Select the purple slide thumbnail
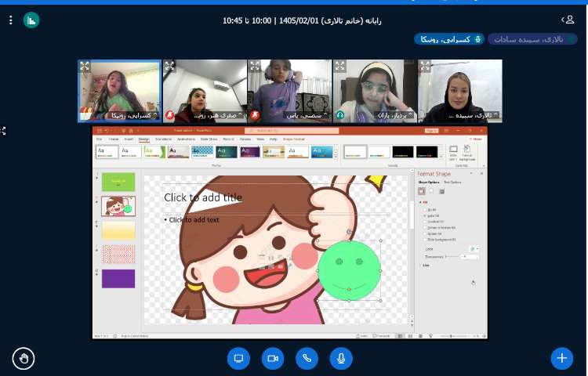This screenshot has height=376, width=588. click(118, 279)
